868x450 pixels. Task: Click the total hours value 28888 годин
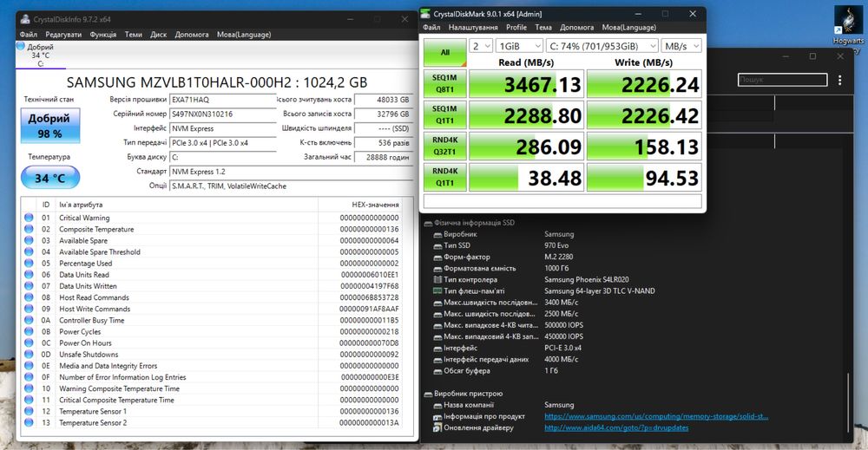pyautogui.click(x=384, y=157)
